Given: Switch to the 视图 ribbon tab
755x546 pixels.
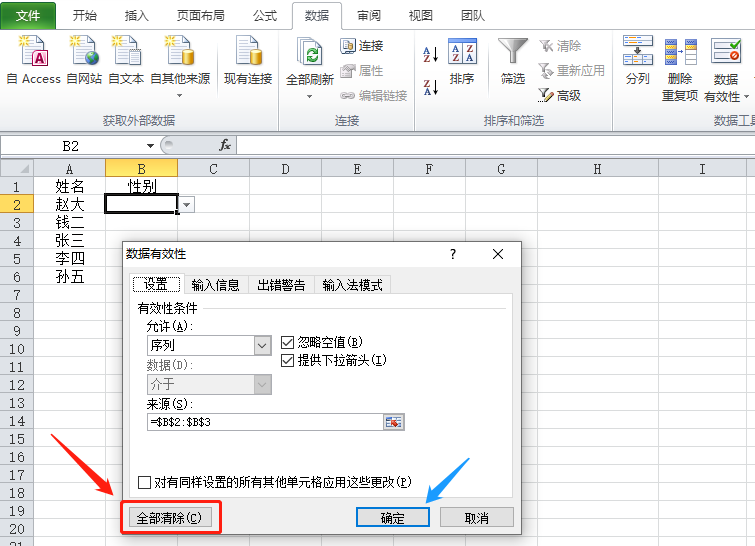Looking at the screenshot, I should pos(421,15).
